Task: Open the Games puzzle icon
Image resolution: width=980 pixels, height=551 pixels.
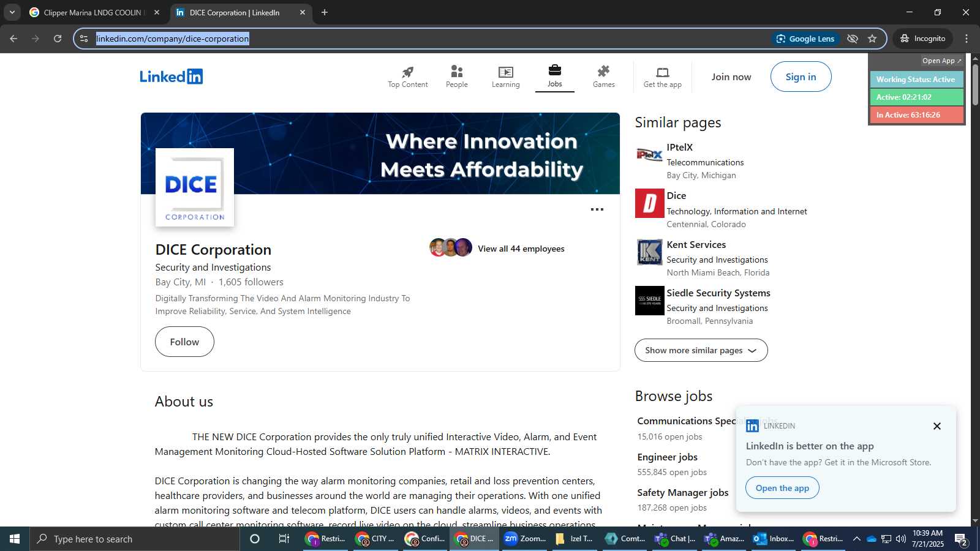Action: [604, 77]
